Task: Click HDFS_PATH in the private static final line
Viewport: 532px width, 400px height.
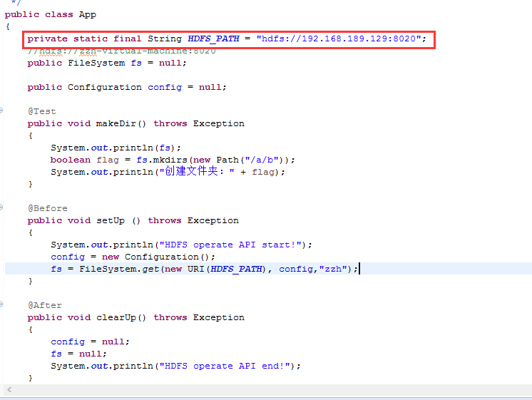Action: click(213, 39)
